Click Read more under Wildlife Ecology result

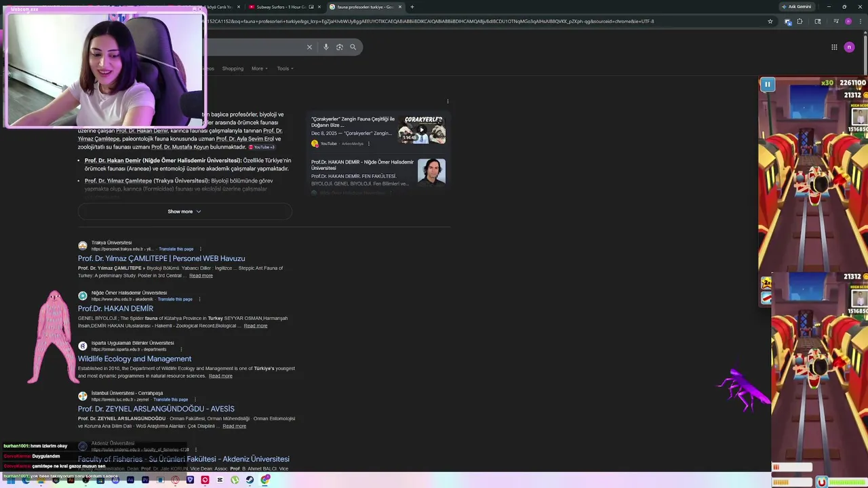[x=220, y=376]
